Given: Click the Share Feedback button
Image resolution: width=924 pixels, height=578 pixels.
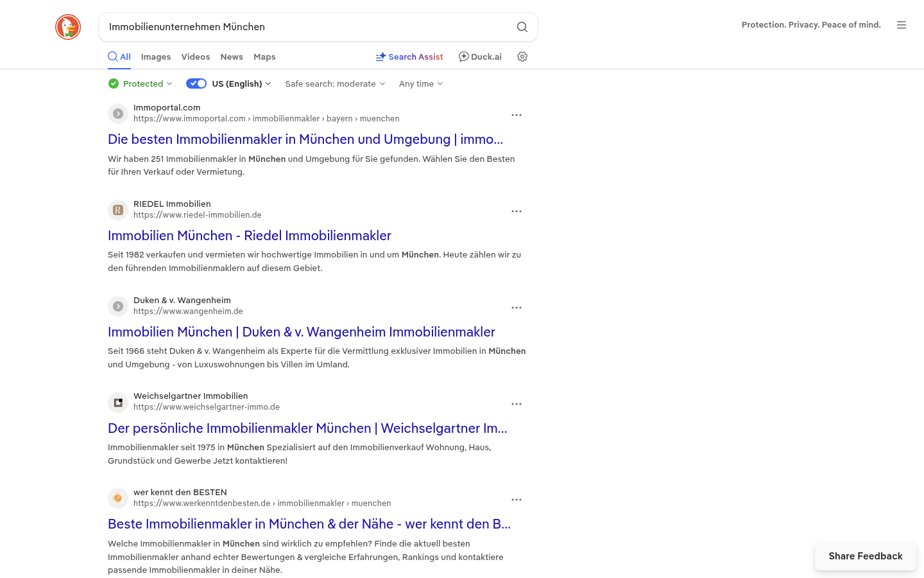Looking at the screenshot, I should (866, 556).
